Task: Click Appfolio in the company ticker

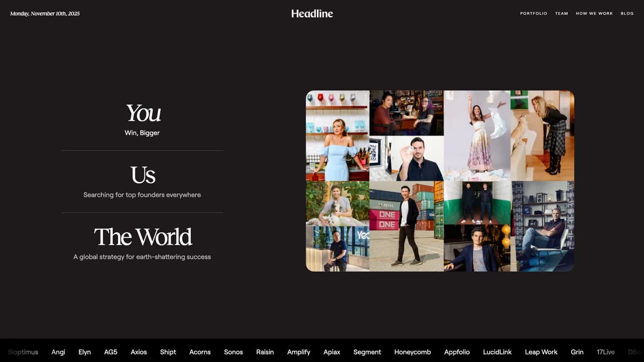Action: [x=457, y=352]
